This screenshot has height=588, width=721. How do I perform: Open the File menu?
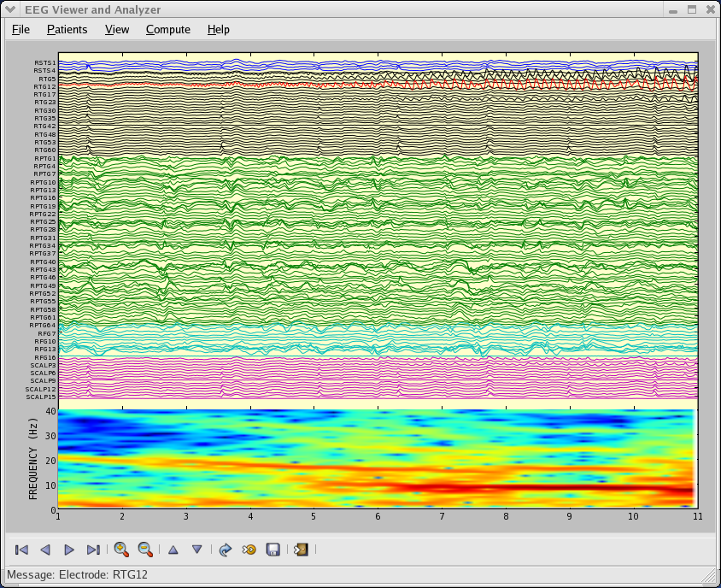21,29
